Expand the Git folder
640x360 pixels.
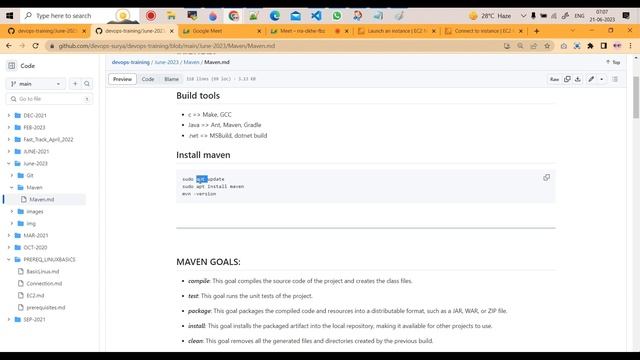point(12,176)
